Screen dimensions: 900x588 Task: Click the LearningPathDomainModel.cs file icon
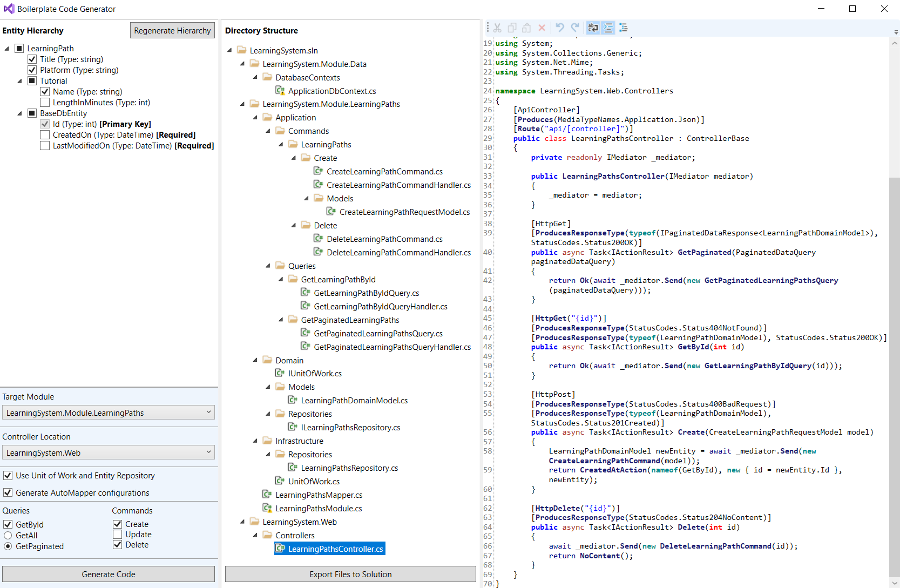tap(292, 400)
